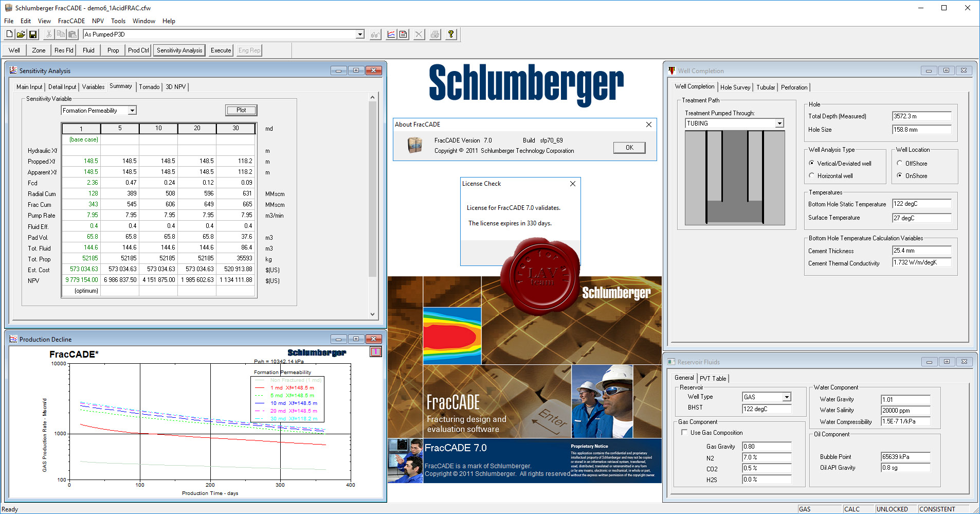Switch to the 3D NPV tab

175,87
